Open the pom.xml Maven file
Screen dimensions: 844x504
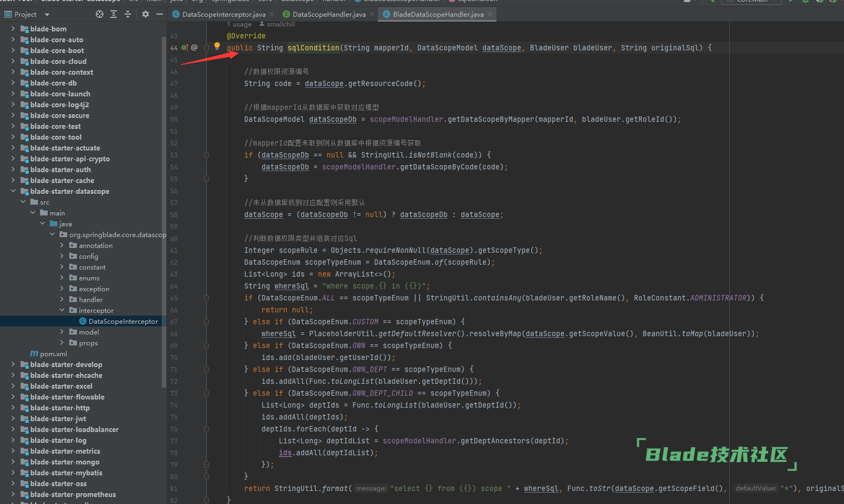click(49, 354)
